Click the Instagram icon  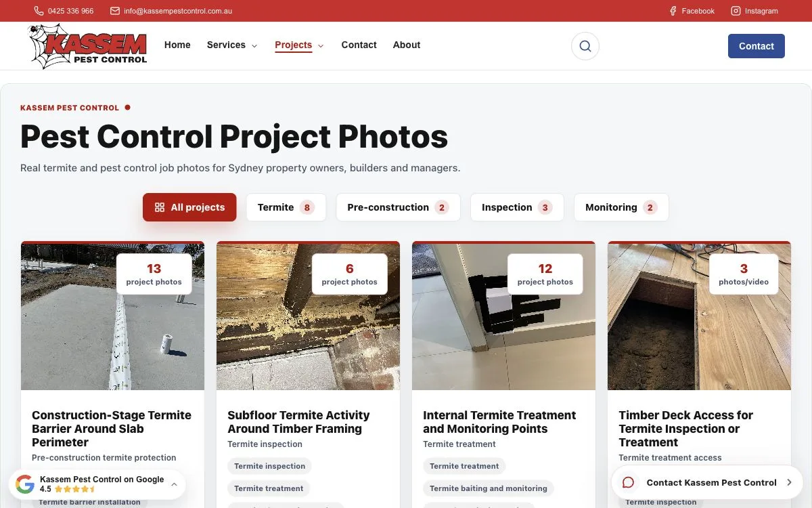tap(736, 11)
